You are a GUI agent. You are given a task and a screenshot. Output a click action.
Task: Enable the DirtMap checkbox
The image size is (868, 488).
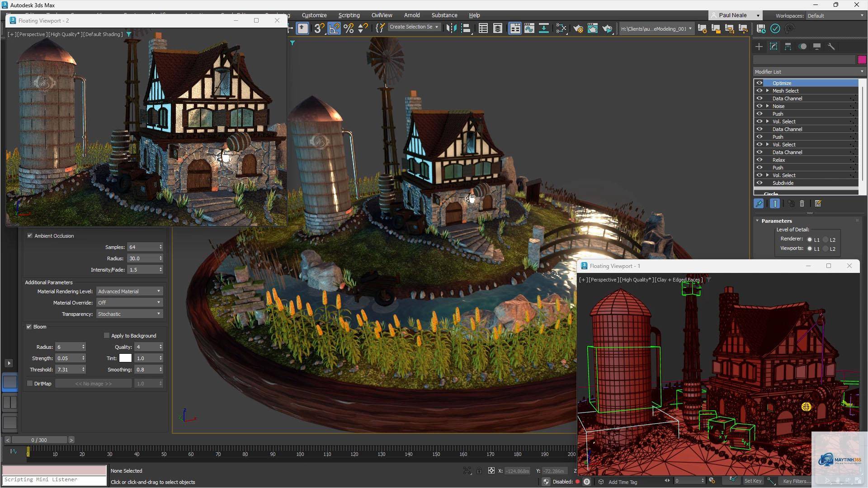point(30,384)
